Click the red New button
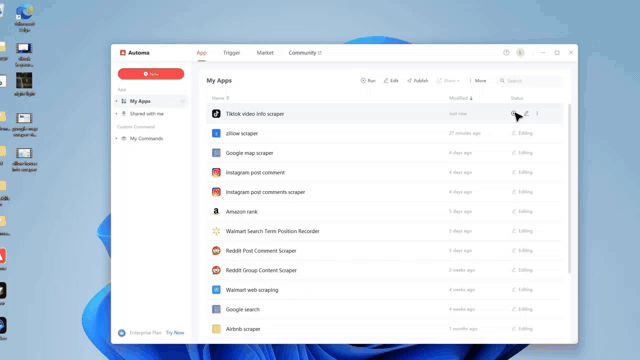This screenshot has width=640, height=360. pos(151,74)
